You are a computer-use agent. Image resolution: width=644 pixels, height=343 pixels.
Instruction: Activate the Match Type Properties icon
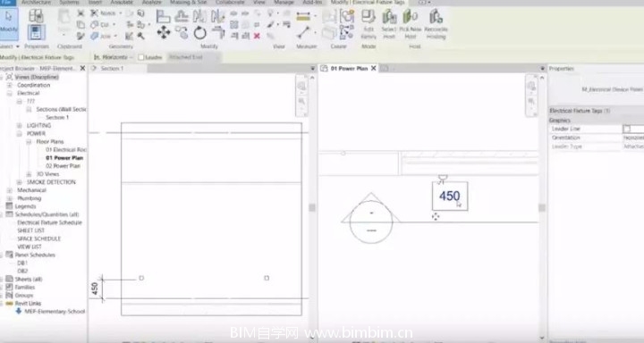pyautogui.click(x=80, y=36)
